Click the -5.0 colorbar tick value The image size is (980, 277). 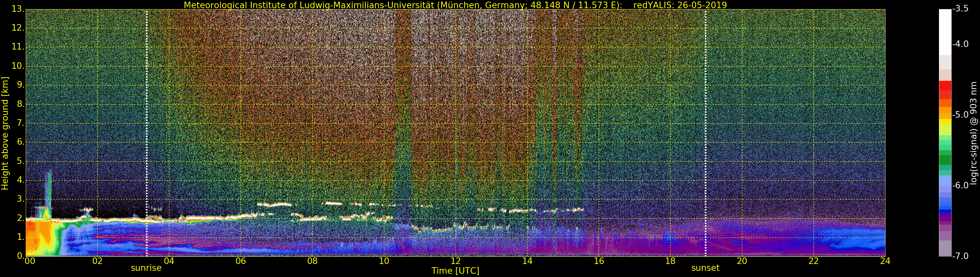tap(960, 114)
